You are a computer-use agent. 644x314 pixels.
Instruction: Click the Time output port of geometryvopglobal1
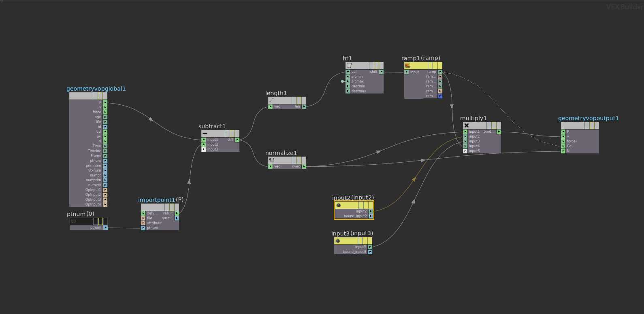pyautogui.click(x=105, y=146)
